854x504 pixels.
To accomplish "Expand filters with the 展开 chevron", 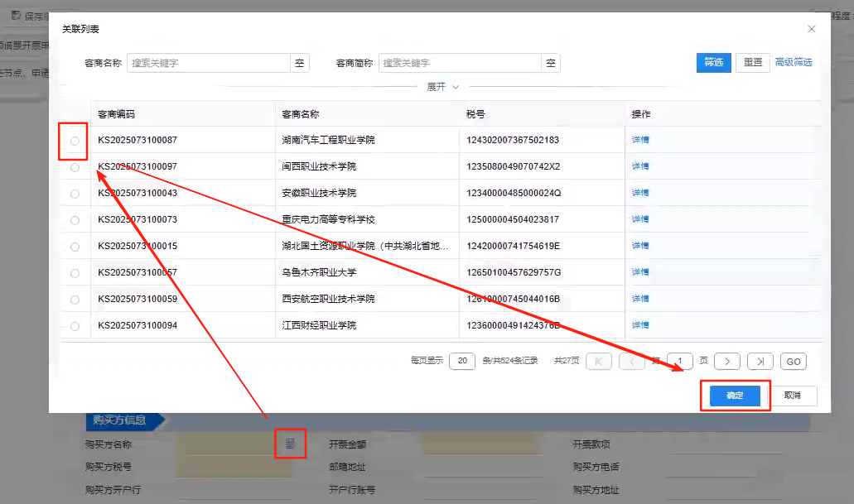I will coord(455,87).
